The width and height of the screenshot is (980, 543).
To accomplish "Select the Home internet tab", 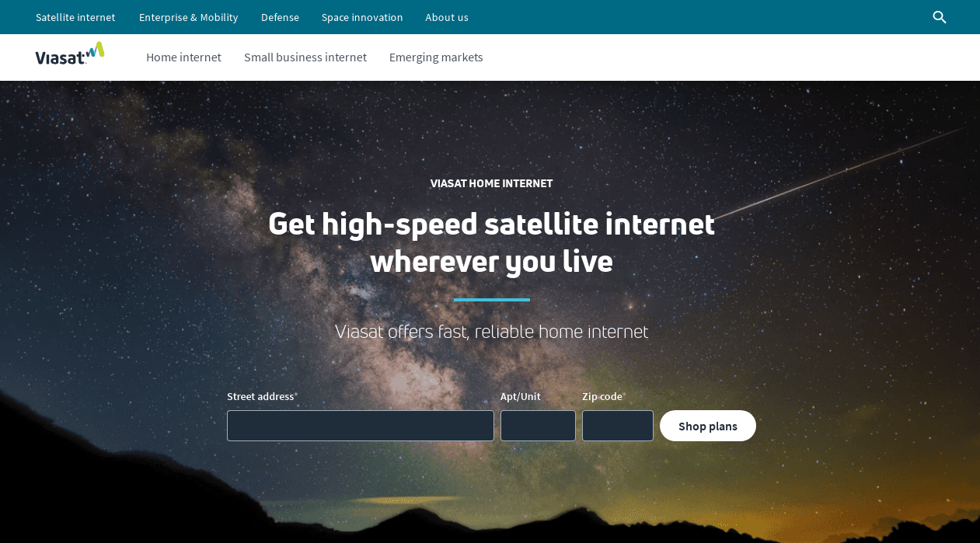I will point(183,57).
